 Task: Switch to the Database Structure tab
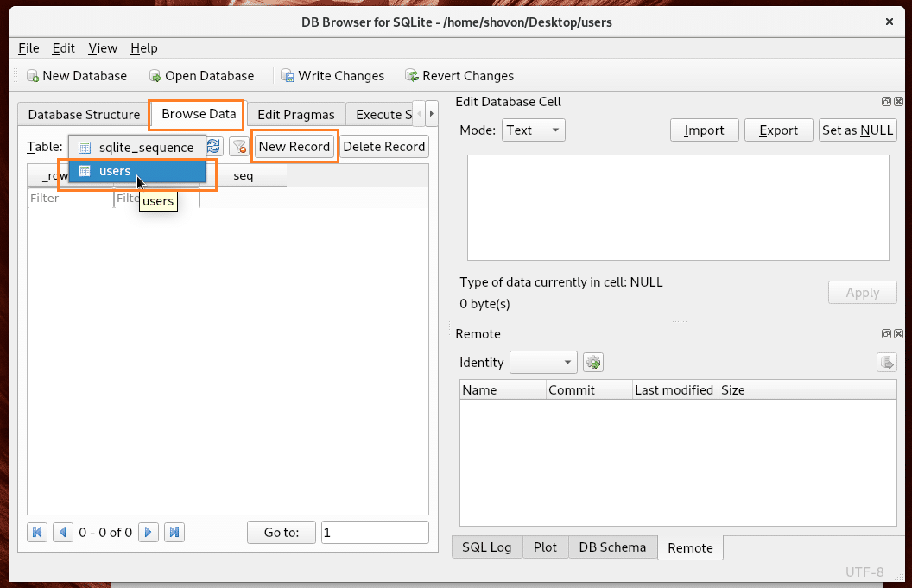tap(83, 114)
